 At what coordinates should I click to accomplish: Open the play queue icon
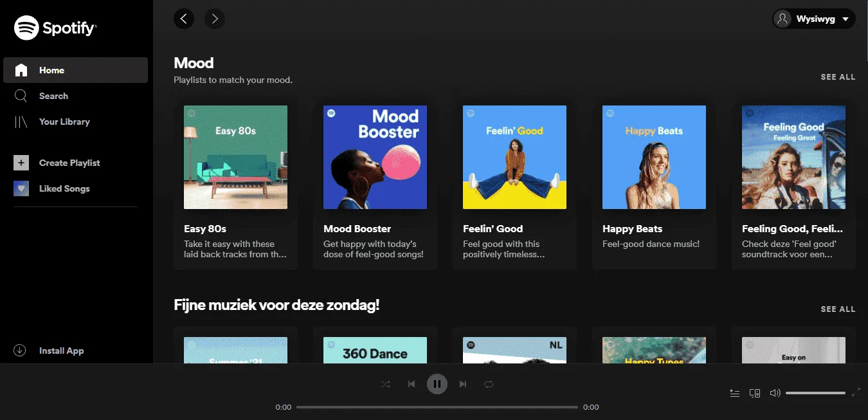point(735,393)
